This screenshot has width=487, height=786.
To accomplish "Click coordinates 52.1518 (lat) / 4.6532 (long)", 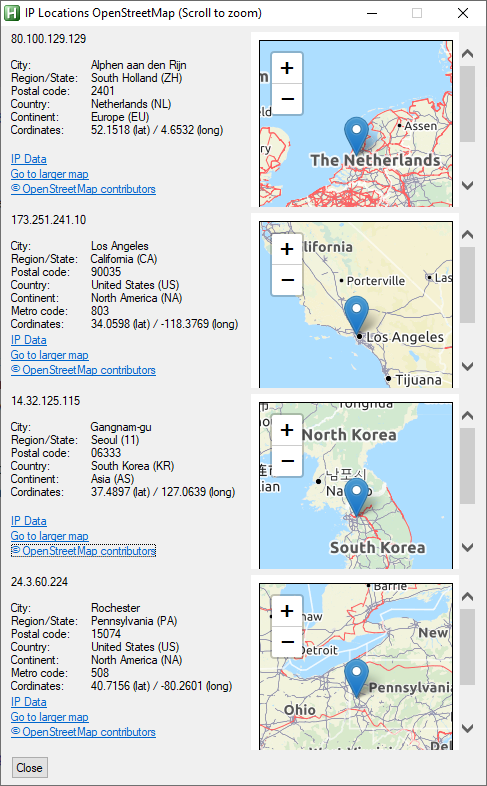I will pyautogui.click(x=157, y=130).
